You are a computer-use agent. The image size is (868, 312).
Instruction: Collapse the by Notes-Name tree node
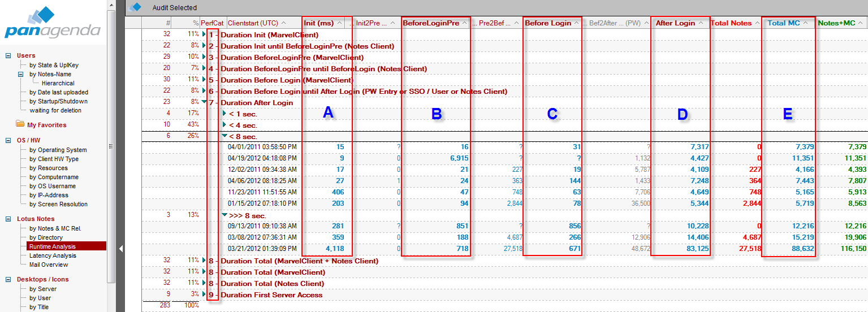click(20, 74)
